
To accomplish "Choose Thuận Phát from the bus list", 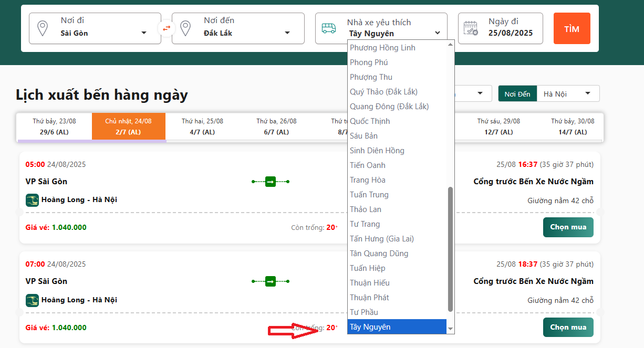I will tap(397, 298).
